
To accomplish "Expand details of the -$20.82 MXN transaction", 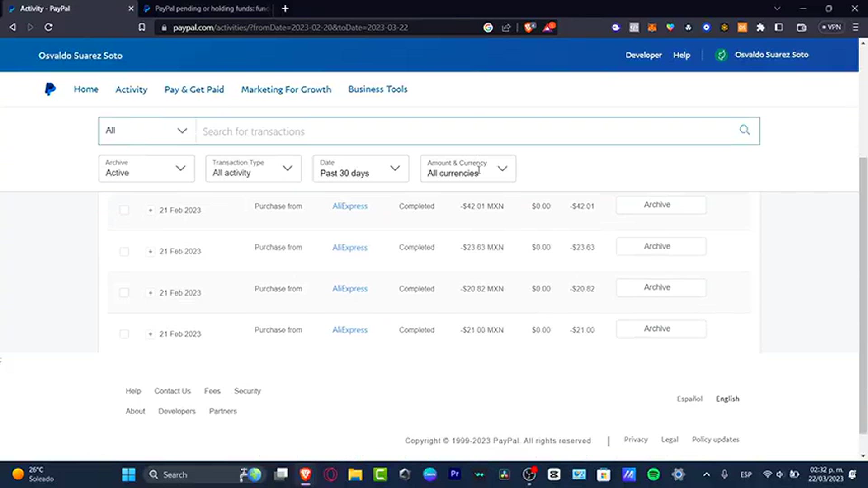I will point(150,293).
